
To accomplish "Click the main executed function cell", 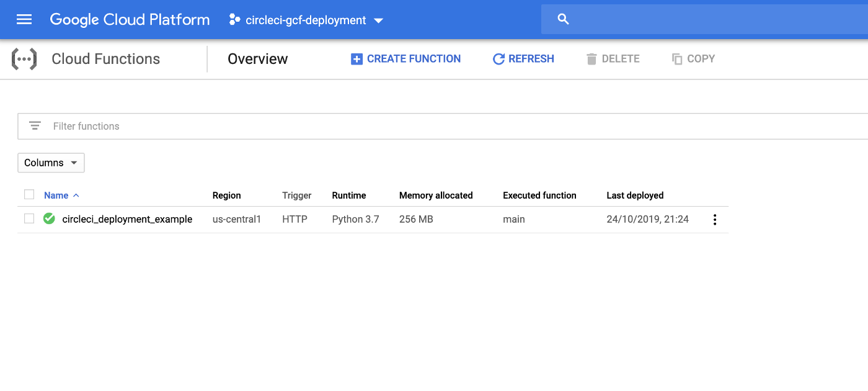I will [514, 219].
